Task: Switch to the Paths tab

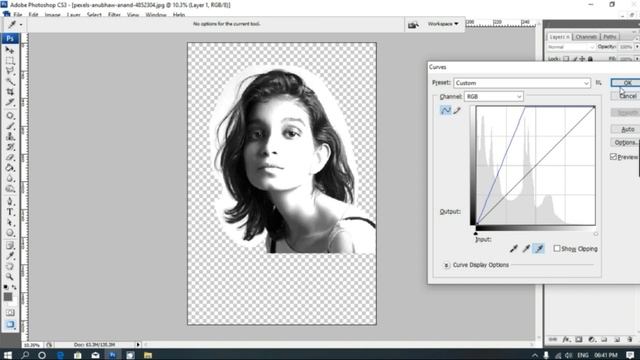Action: click(x=609, y=37)
